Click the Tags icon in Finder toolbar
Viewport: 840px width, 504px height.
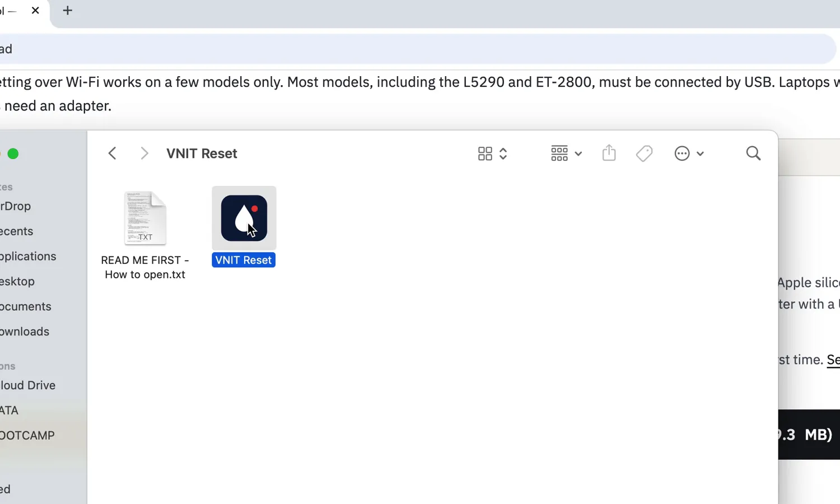point(645,153)
